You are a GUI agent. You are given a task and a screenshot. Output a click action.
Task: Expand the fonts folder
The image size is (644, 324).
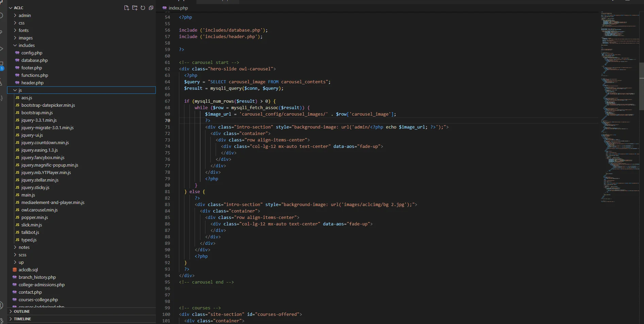(x=15, y=30)
